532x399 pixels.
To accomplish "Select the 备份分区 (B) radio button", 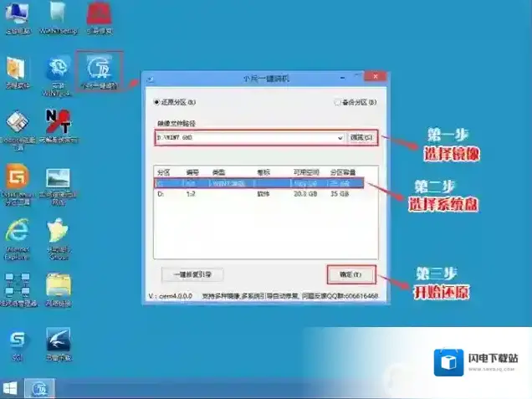I will (337, 102).
